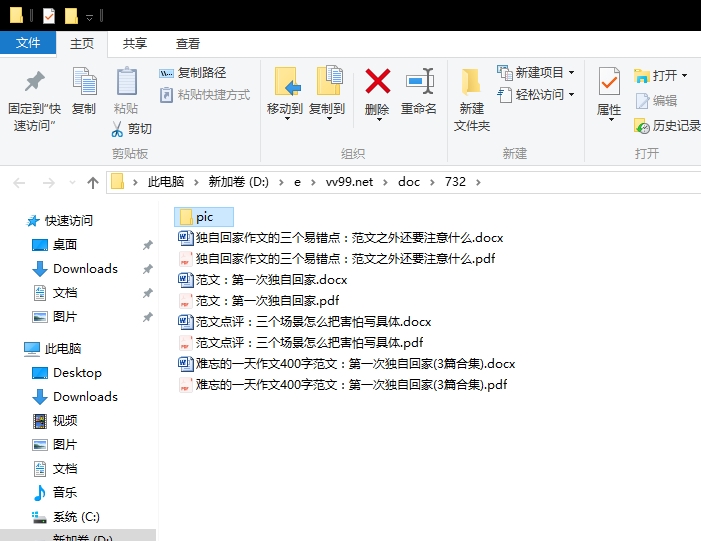Open 文档 under This PC
Image resolution: width=701 pixels, height=541 pixels.
55,469
